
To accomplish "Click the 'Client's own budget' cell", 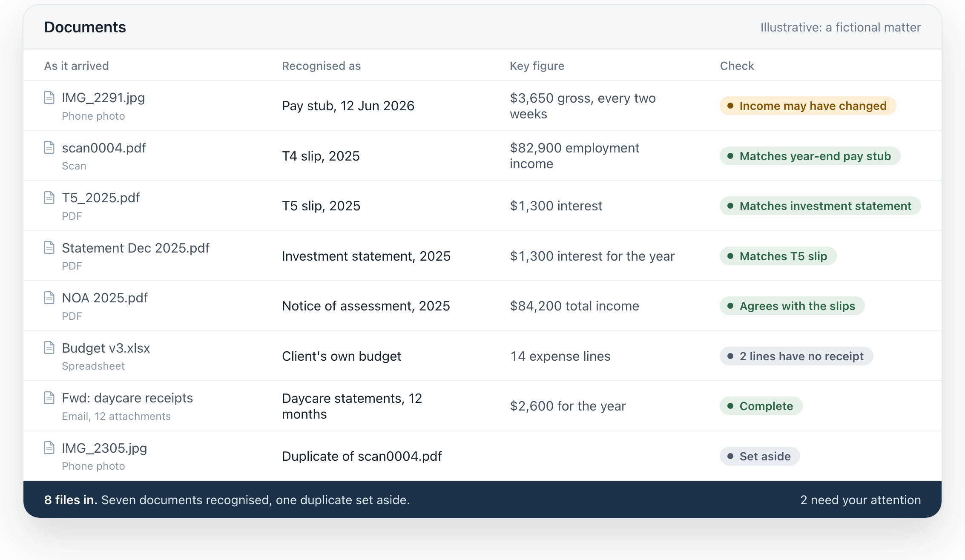I will [x=342, y=356].
